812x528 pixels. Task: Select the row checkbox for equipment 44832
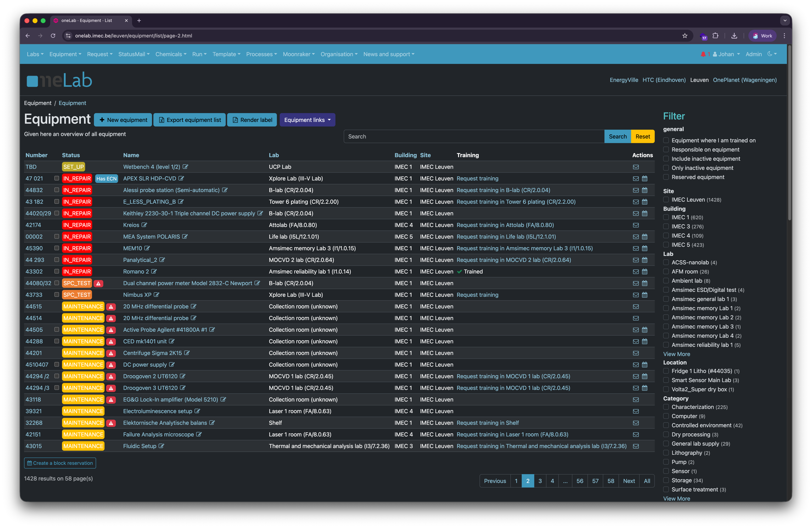point(56,190)
